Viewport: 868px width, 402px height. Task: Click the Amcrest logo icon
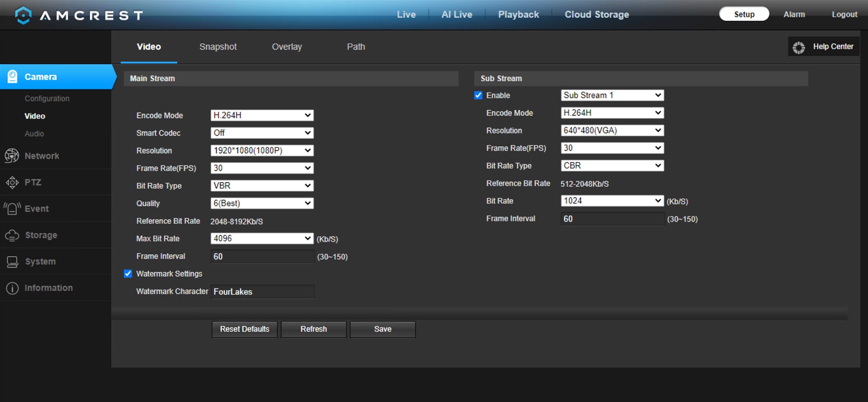23,15
